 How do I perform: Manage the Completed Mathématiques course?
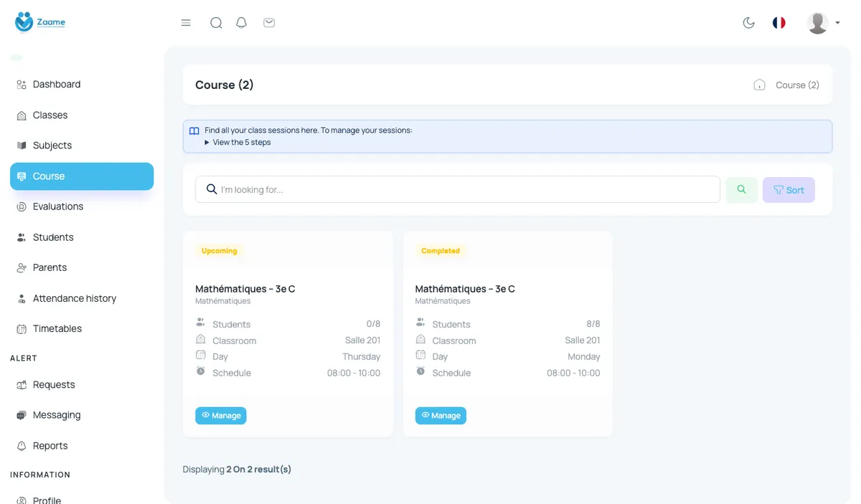click(441, 416)
